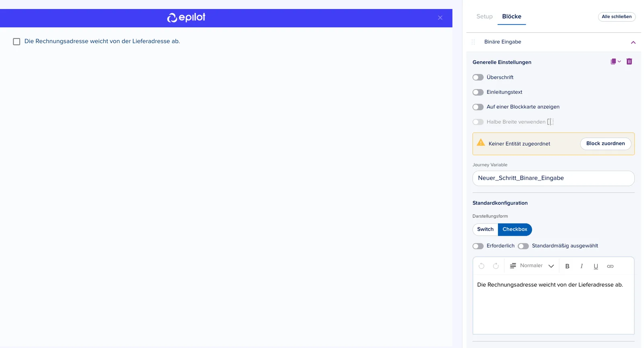
Task: Open the duplicate block icon menu
Action: (x=615, y=62)
